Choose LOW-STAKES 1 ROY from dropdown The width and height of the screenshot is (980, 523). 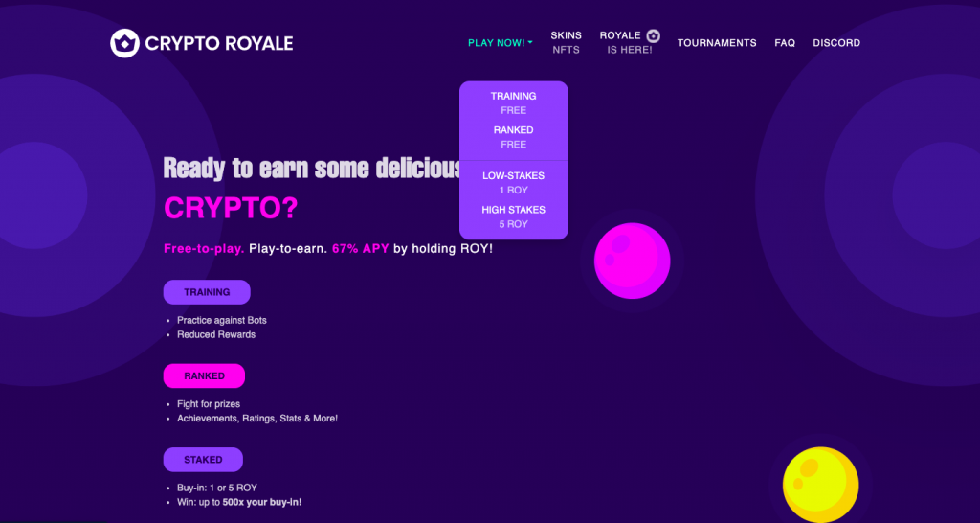click(x=514, y=183)
